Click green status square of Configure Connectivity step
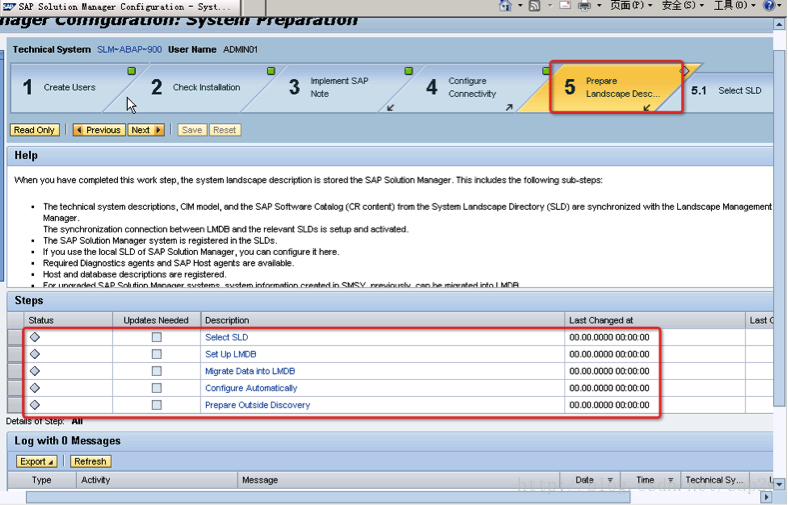Image resolution: width=788 pixels, height=505 pixels. click(546, 71)
